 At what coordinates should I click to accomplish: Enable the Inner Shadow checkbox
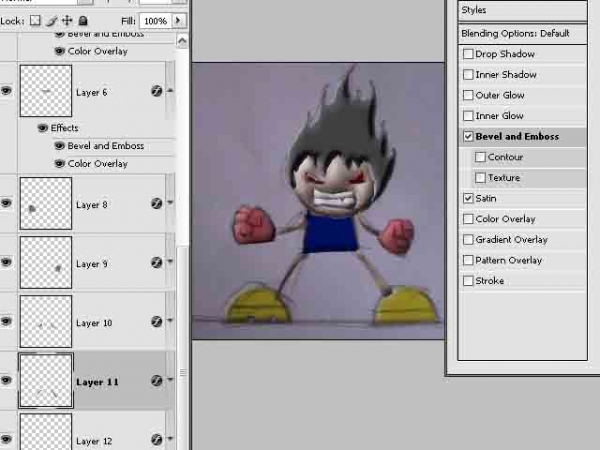pos(468,75)
